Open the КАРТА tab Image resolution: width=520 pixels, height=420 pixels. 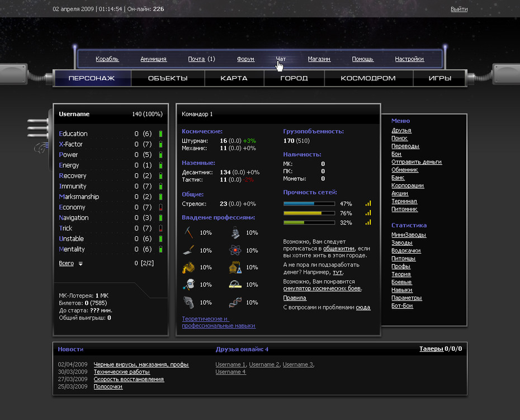[234, 78]
